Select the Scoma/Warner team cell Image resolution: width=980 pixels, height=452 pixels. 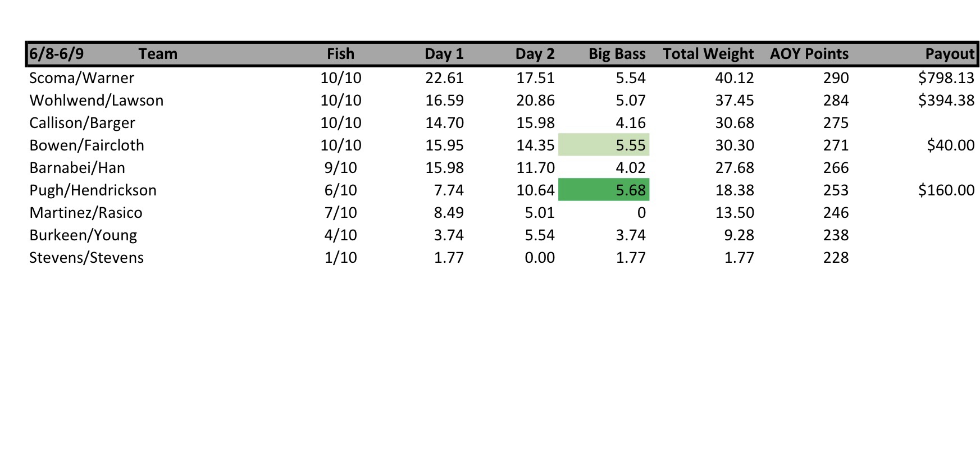[81, 77]
